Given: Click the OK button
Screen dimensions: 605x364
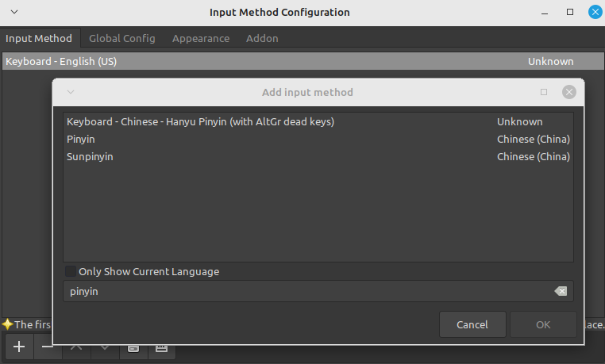Looking at the screenshot, I should 543,324.
